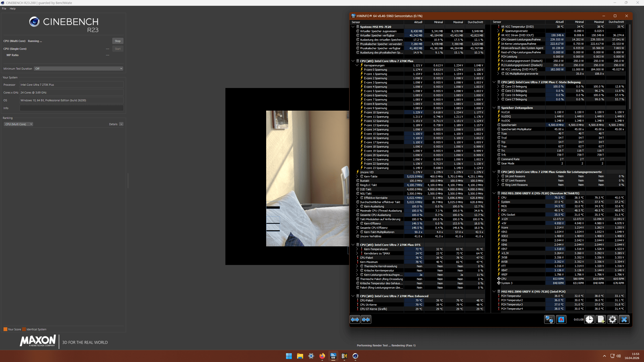Open BenchMate from the taskbar

[x=344, y=356]
